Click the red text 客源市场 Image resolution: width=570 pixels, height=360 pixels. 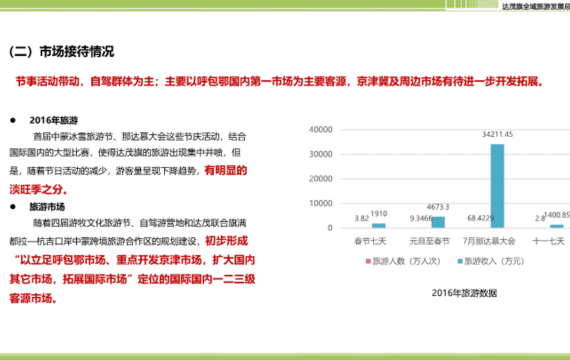33,299
